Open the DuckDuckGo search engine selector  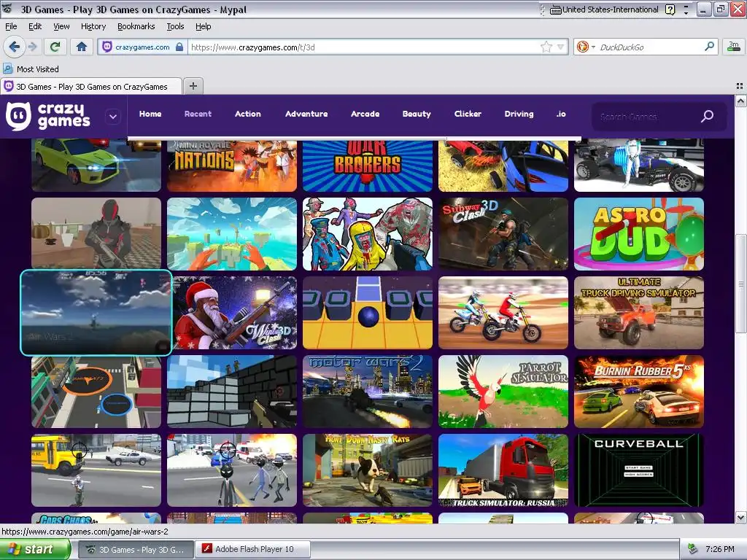tap(585, 47)
